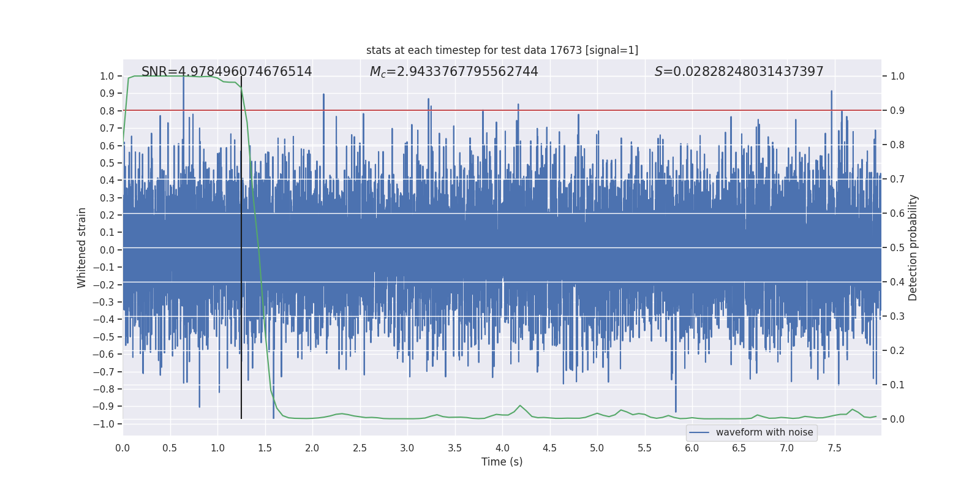Click the black vertical marker line
Screen dimensions: 980x490
coord(241,247)
